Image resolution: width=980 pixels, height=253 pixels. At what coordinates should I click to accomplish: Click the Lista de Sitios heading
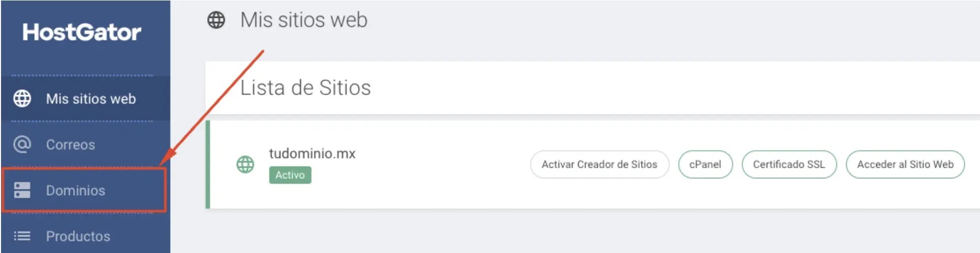305,88
